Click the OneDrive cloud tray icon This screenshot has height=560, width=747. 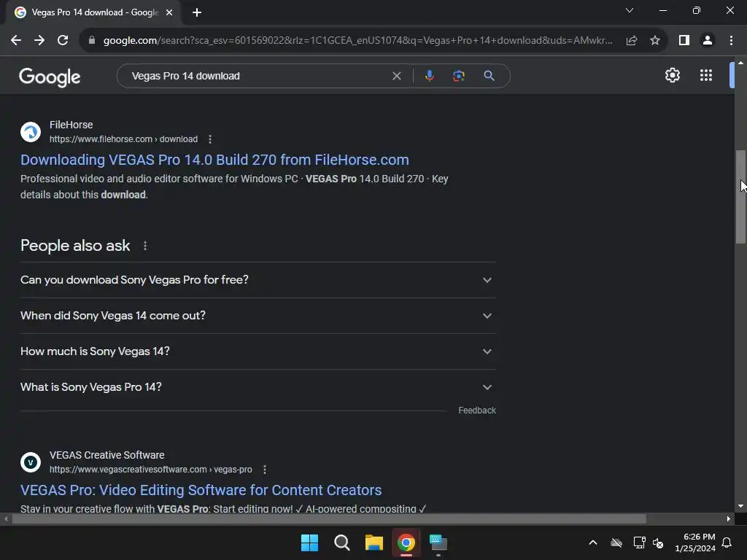616,542
